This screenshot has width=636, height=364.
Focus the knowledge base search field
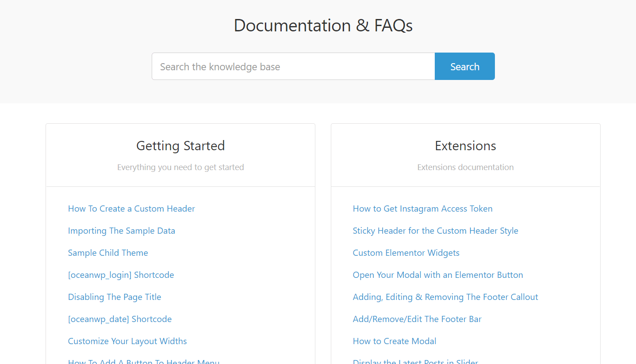pos(293,66)
